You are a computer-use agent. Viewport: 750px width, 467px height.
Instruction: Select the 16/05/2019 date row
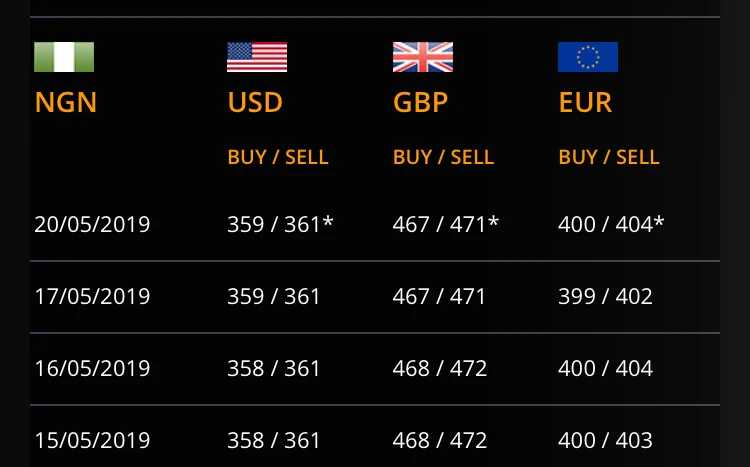[92, 368]
